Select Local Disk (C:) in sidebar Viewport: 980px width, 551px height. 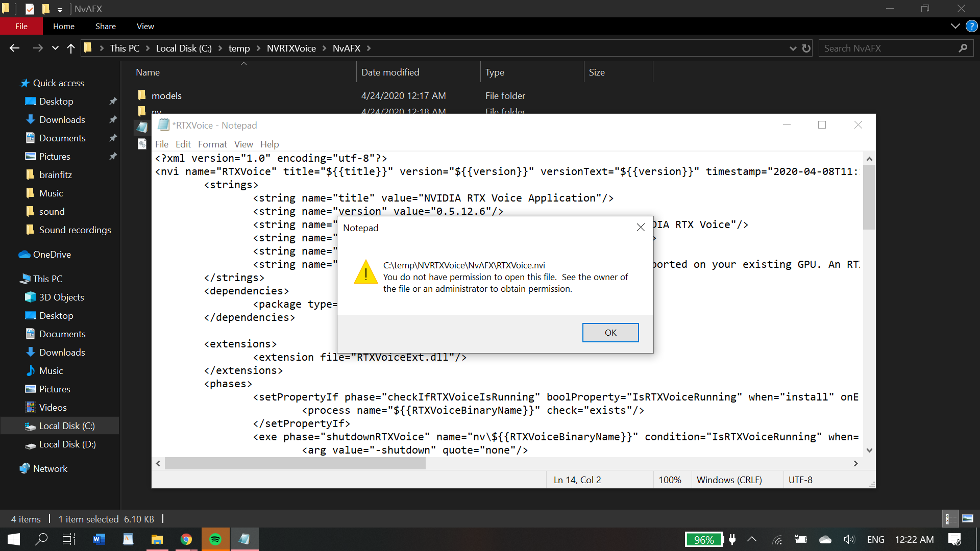67,425
